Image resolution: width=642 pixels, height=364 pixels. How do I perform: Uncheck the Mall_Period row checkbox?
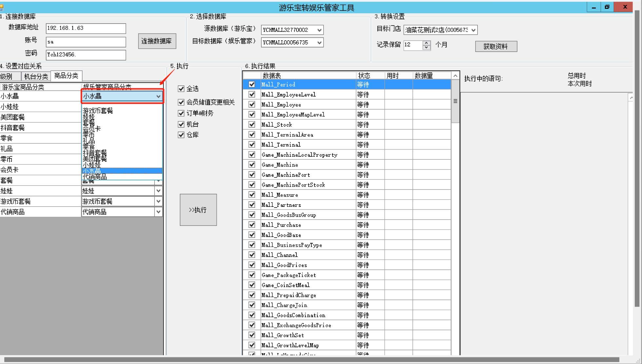[x=252, y=84]
